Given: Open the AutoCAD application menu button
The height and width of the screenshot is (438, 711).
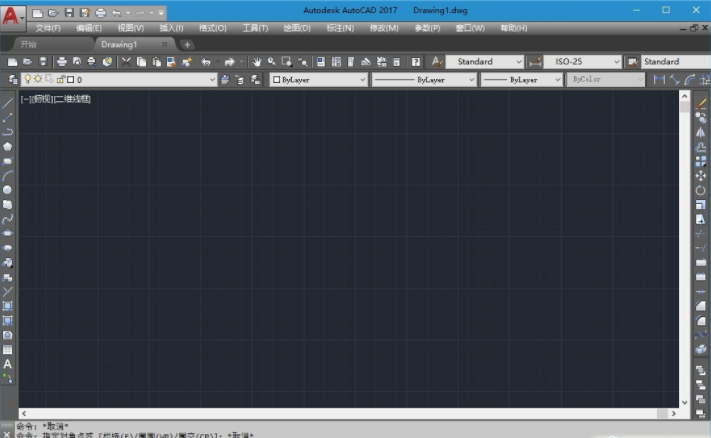Looking at the screenshot, I should tap(12, 16).
